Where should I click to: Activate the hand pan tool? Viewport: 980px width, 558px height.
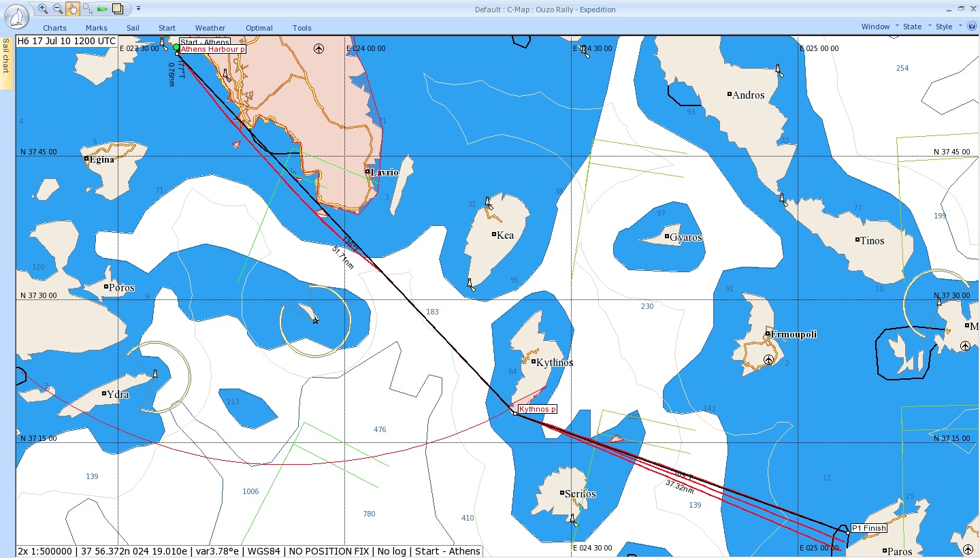tap(72, 8)
